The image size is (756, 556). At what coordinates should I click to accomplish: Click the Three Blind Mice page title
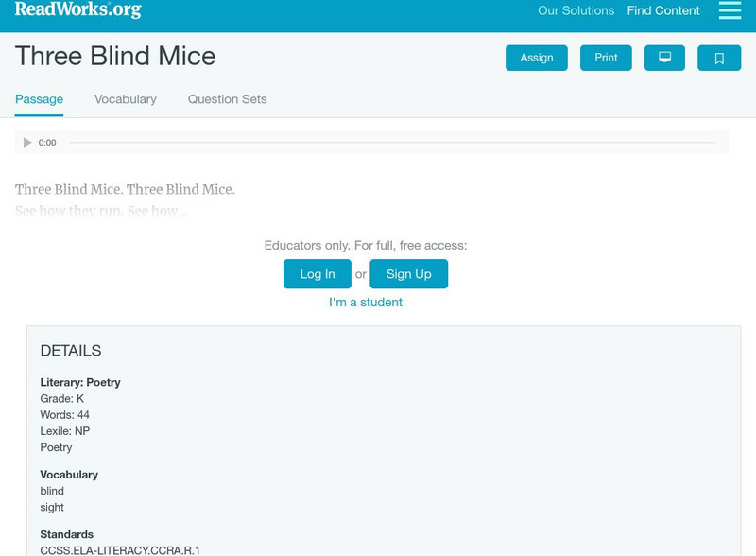(x=115, y=57)
